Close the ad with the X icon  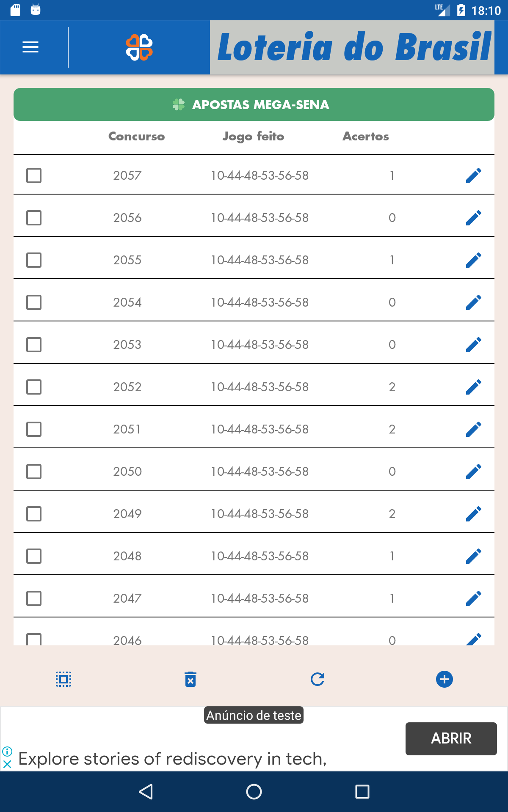(x=7, y=764)
